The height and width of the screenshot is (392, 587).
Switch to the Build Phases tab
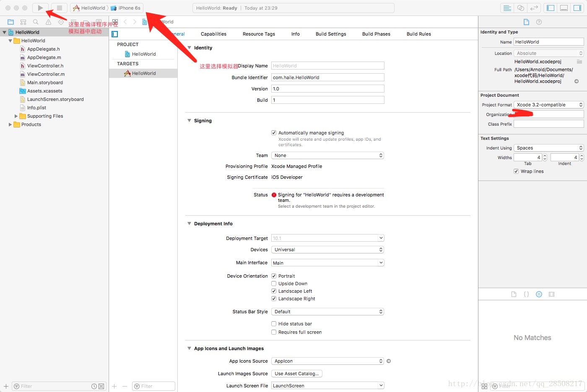[x=376, y=34]
